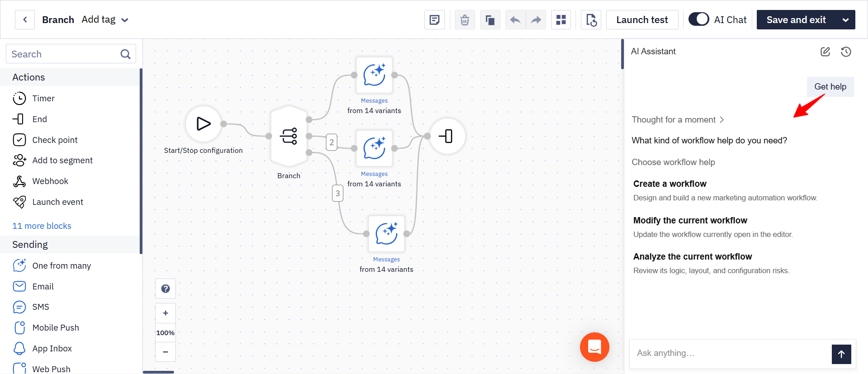Open the Add tag dropdown
This screenshot has height=374, width=868.
coord(105,20)
